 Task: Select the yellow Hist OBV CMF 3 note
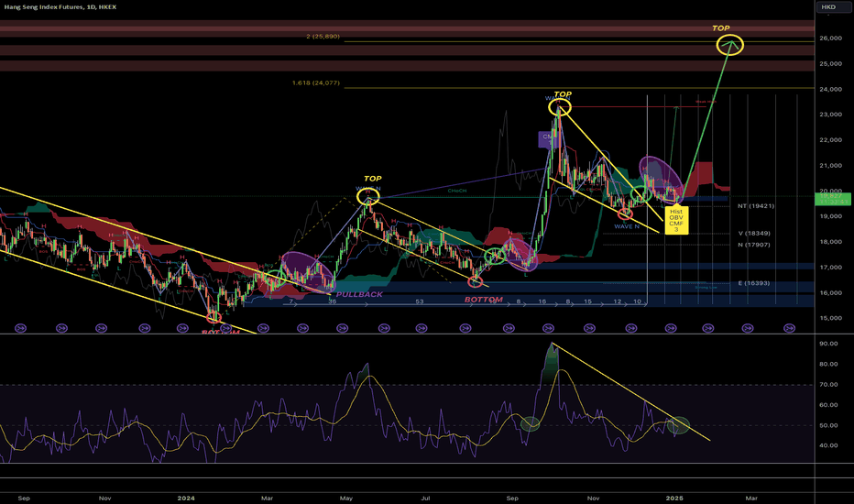676,220
